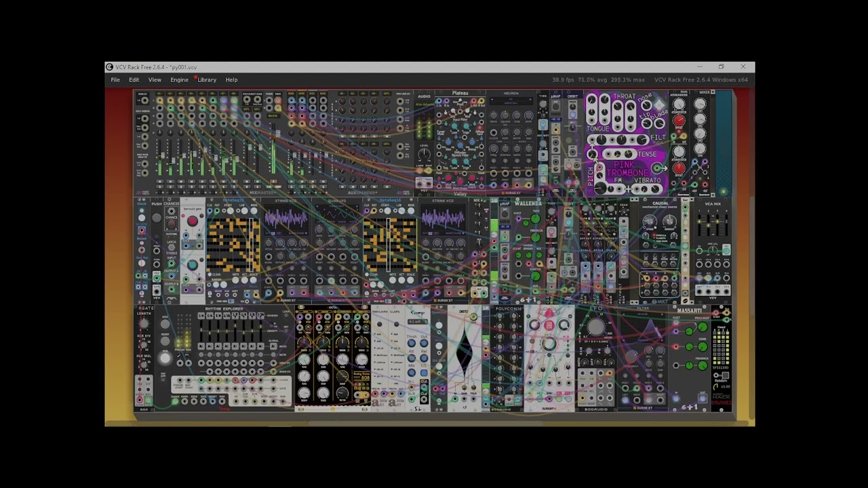
Task: Click 'VCV Rack Free 2.6.4 Windows x64' text
Action: 701,80
